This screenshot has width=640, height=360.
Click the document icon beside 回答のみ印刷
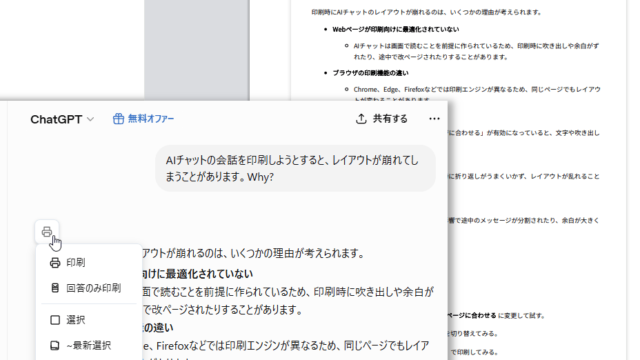click(x=55, y=288)
